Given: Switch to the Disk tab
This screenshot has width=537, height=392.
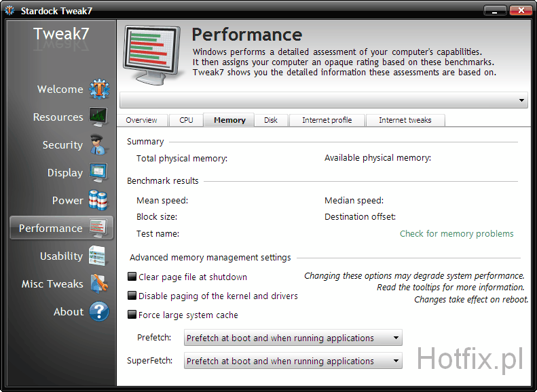Looking at the screenshot, I should click(x=271, y=120).
